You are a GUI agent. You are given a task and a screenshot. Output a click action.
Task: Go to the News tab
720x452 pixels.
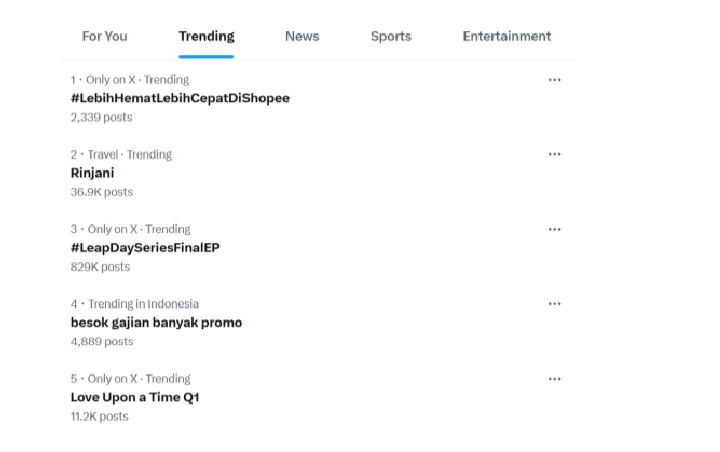click(302, 36)
